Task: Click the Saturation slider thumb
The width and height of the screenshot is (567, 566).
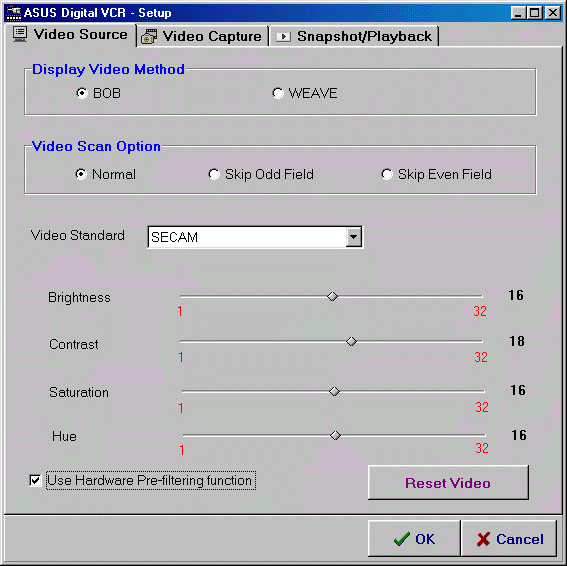Action: click(334, 391)
